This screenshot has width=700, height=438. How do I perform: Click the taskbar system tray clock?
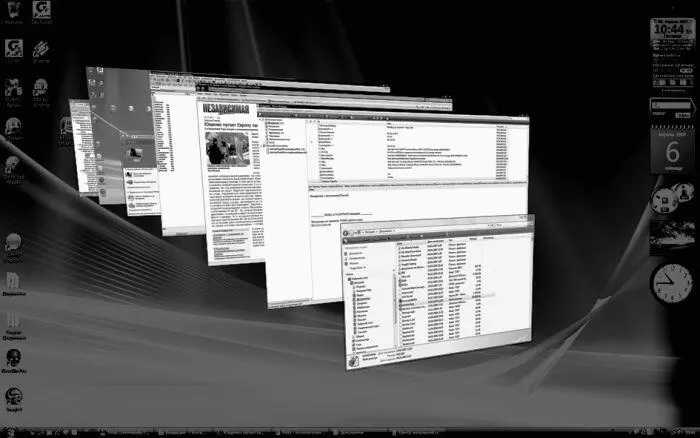(689, 432)
